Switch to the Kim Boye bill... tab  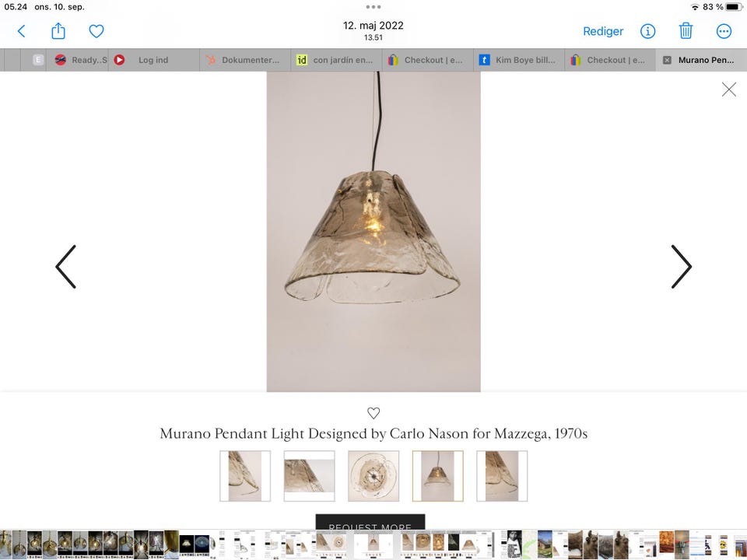(x=519, y=60)
